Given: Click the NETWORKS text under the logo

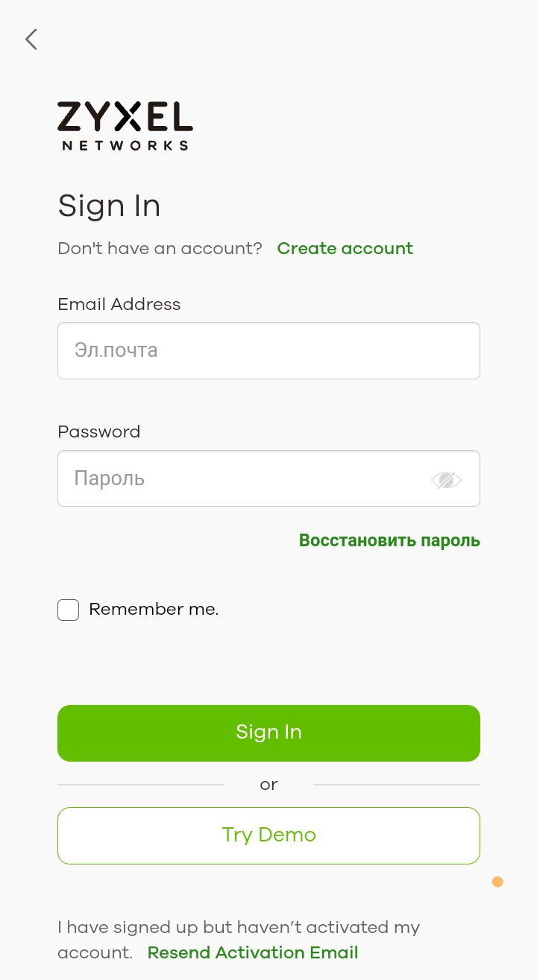Looking at the screenshot, I should (125, 145).
